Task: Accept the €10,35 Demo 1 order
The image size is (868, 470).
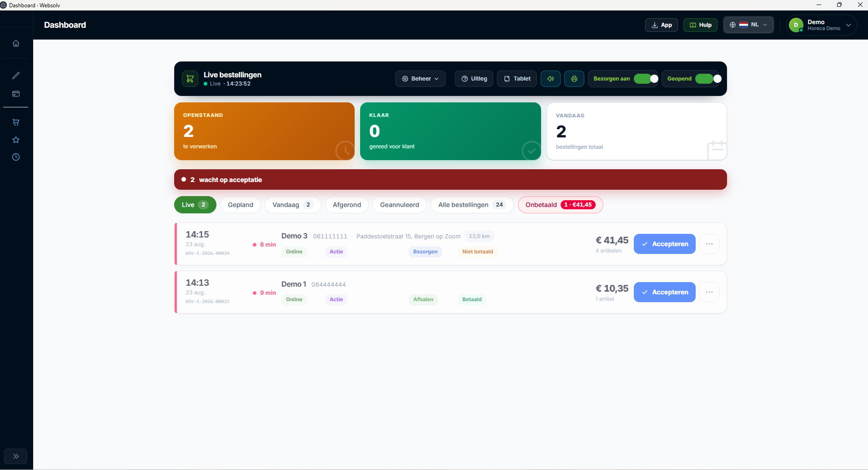Action: 665,292
